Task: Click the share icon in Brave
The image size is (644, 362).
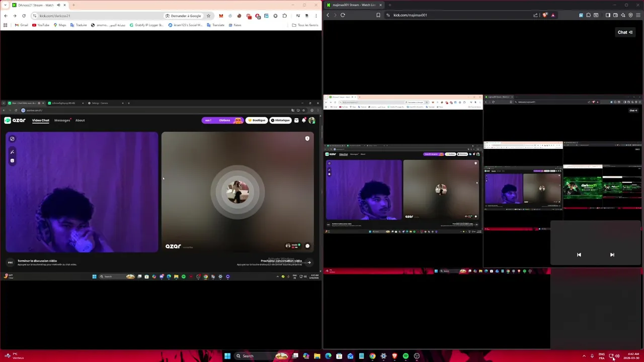Action: (x=535, y=15)
